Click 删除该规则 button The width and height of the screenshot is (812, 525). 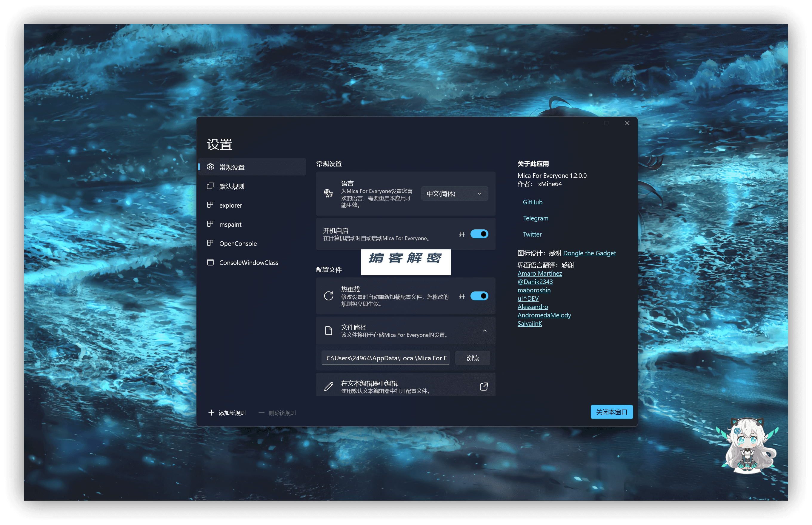point(277,413)
